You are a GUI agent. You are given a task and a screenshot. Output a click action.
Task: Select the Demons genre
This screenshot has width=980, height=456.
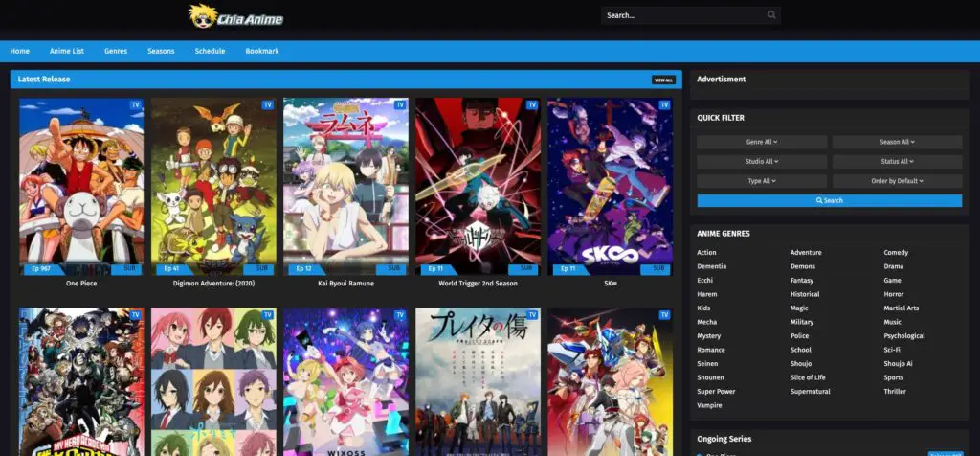tap(803, 266)
